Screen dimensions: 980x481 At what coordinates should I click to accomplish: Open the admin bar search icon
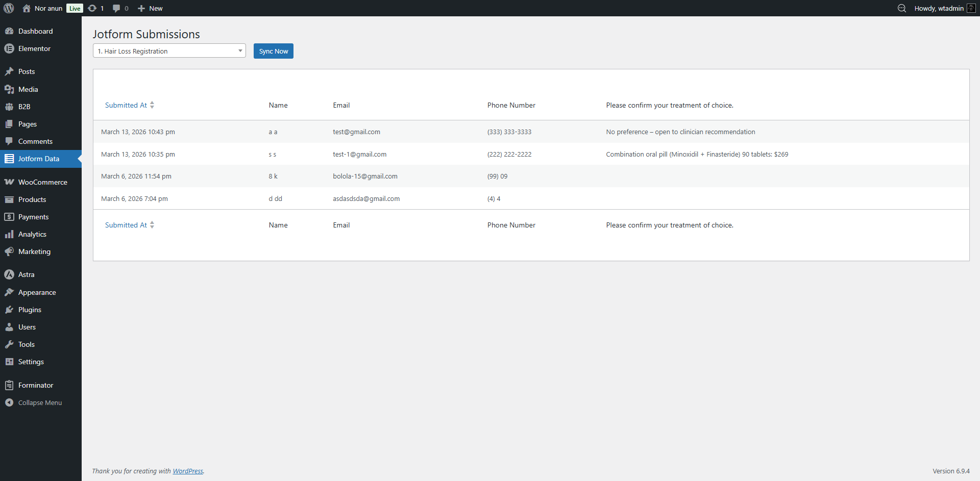pos(901,8)
